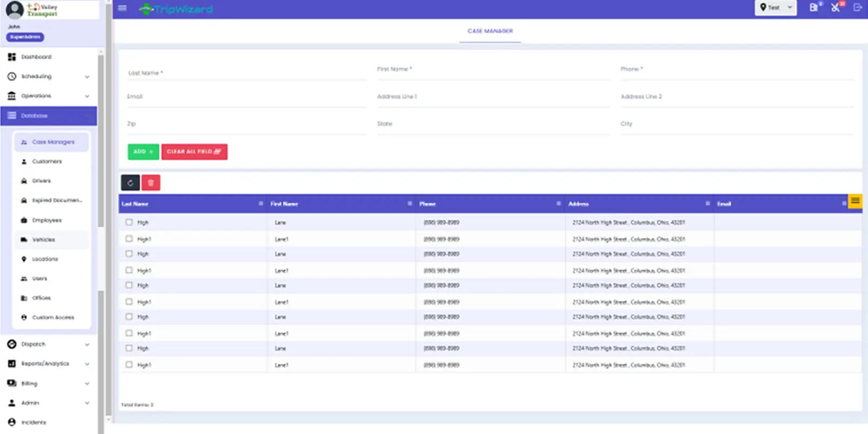
Task: Click the refresh icon above the table
Action: 130,183
